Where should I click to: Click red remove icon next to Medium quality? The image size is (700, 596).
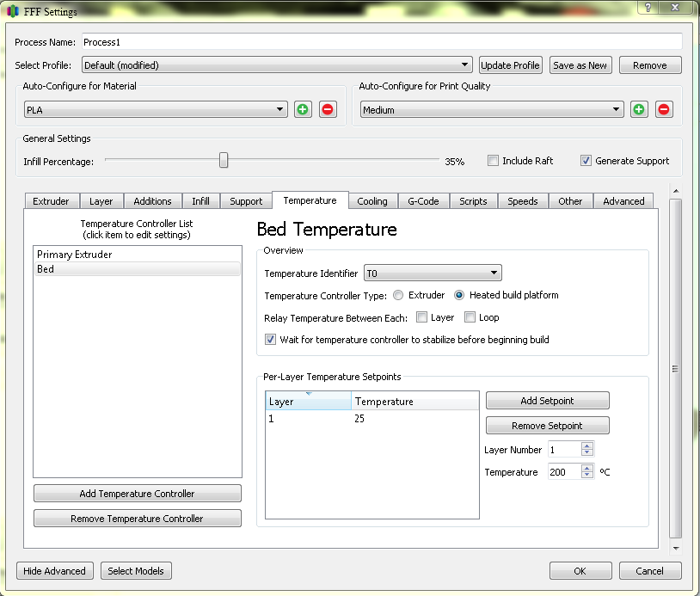tap(664, 109)
